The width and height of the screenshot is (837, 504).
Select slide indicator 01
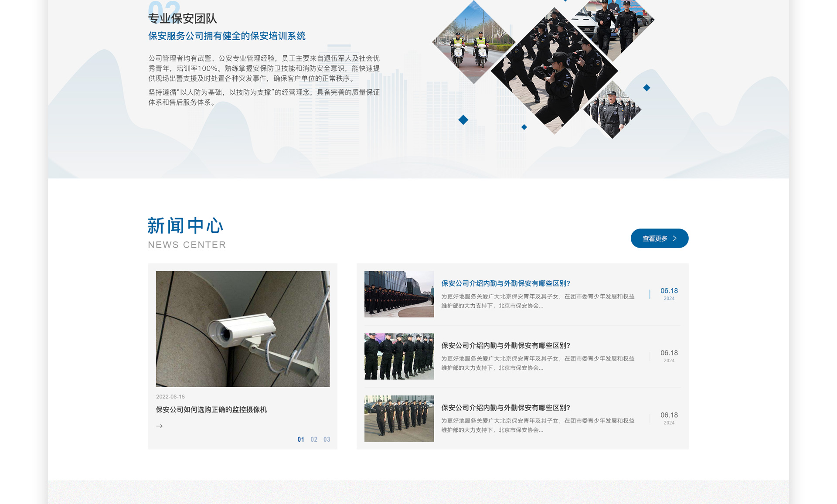pos(301,439)
